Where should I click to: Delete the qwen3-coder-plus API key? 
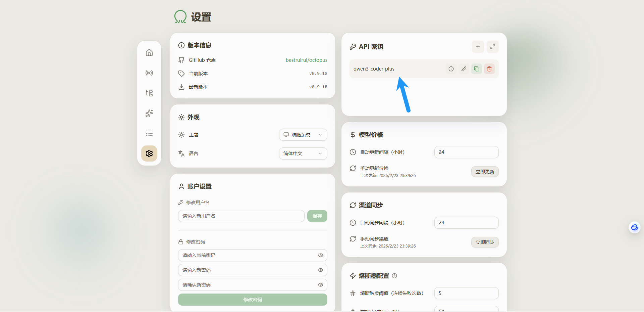(x=489, y=69)
